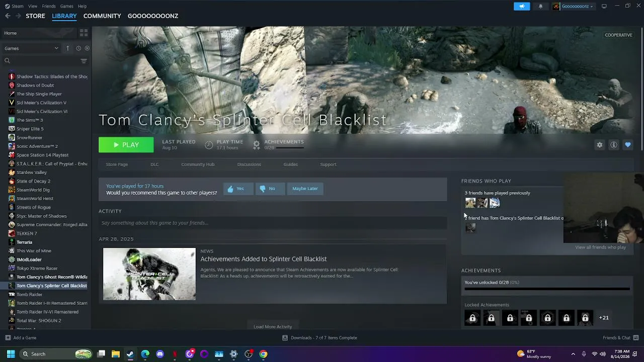Screen dimensions: 644x362
Task: Click Add a Game
Action: coord(21,338)
